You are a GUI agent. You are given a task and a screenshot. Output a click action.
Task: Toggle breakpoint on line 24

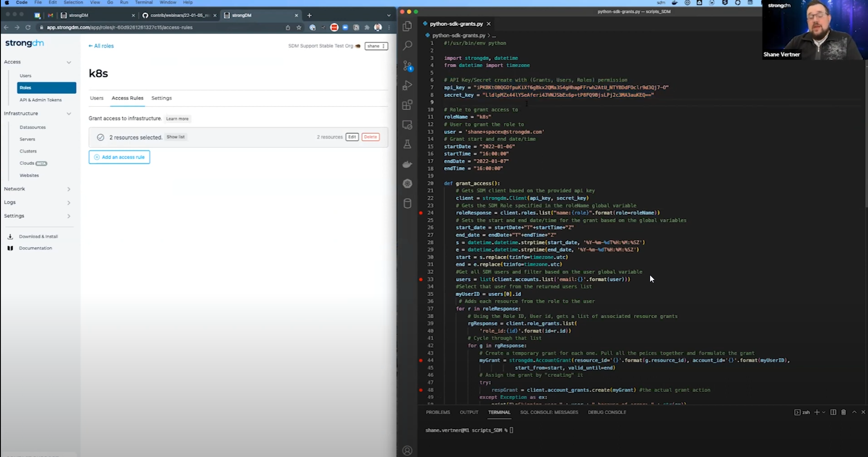click(x=421, y=213)
